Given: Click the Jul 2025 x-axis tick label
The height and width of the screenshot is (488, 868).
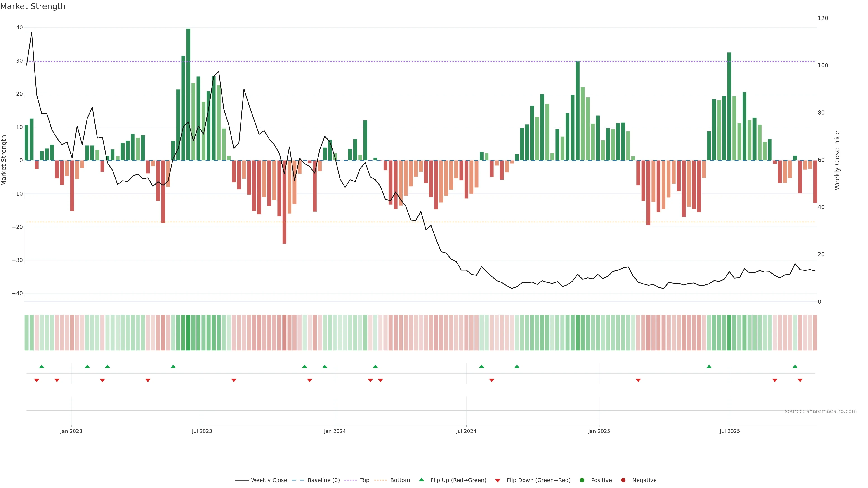Looking at the screenshot, I should pyautogui.click(x=729, y=431).
